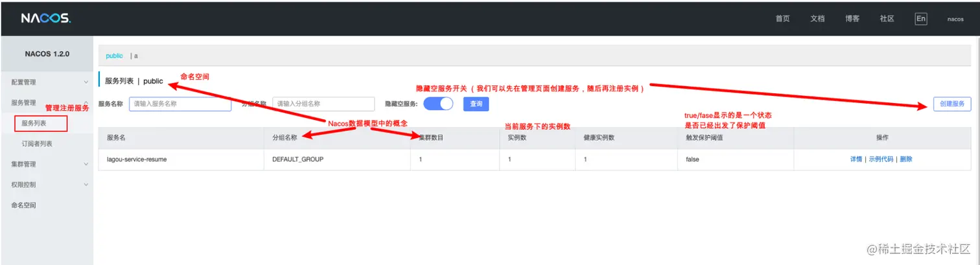Open 订阅者列表 in the sidebar
This screenshot has height=265, width=980.
(37, 144)
